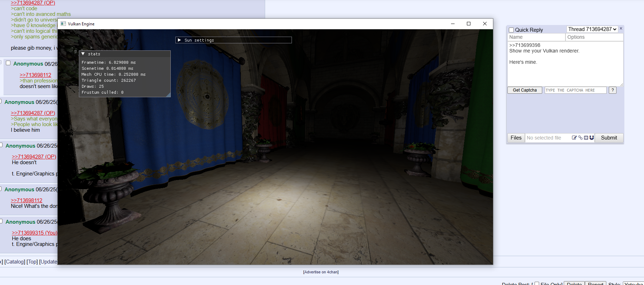Screen dimensions: 644x285
Task: Click the Vulkan Engine title bar text
Action: click(81, 24)
